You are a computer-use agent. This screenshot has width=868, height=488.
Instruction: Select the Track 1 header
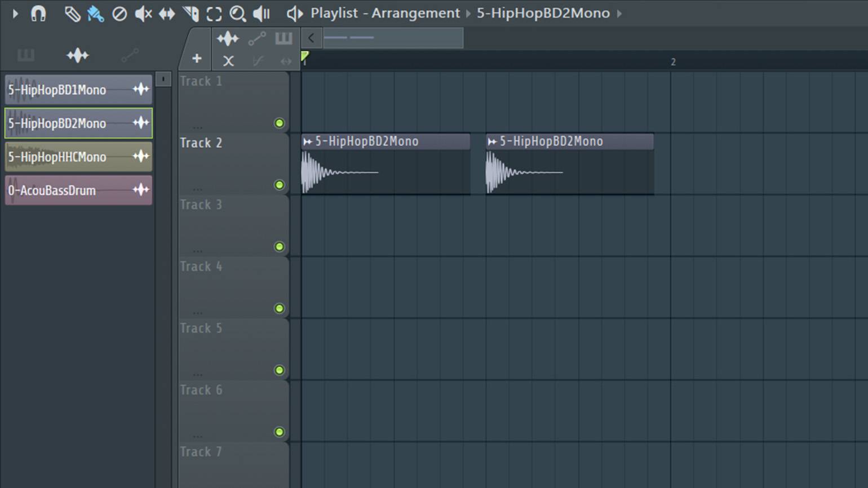coord(234,102)
